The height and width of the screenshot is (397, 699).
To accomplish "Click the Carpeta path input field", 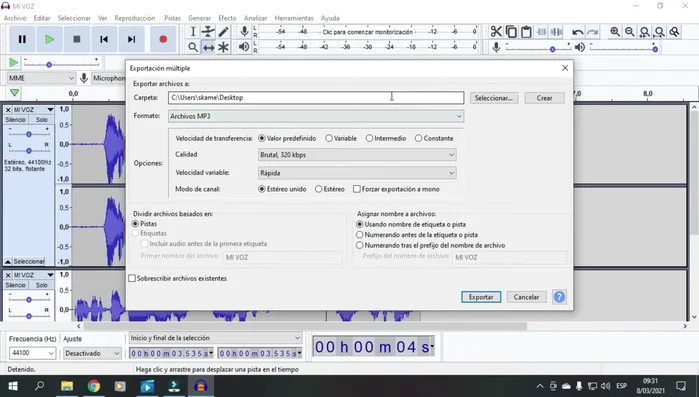I will [316, 98].
